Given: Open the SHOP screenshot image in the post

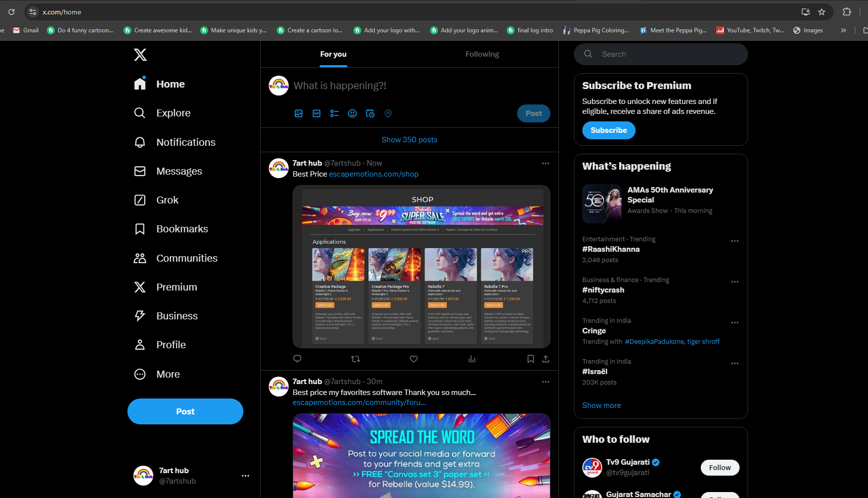Looking at the screenshot, I should (422, 267).
